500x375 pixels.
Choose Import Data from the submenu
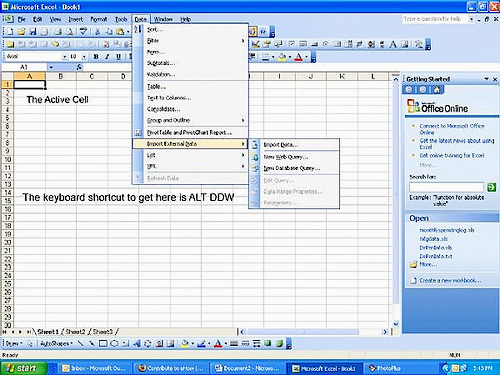(x=294, y=145)
